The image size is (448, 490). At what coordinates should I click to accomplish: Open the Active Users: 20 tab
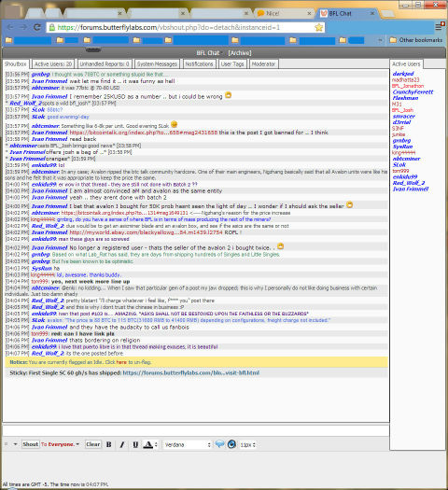click(53, 64)
